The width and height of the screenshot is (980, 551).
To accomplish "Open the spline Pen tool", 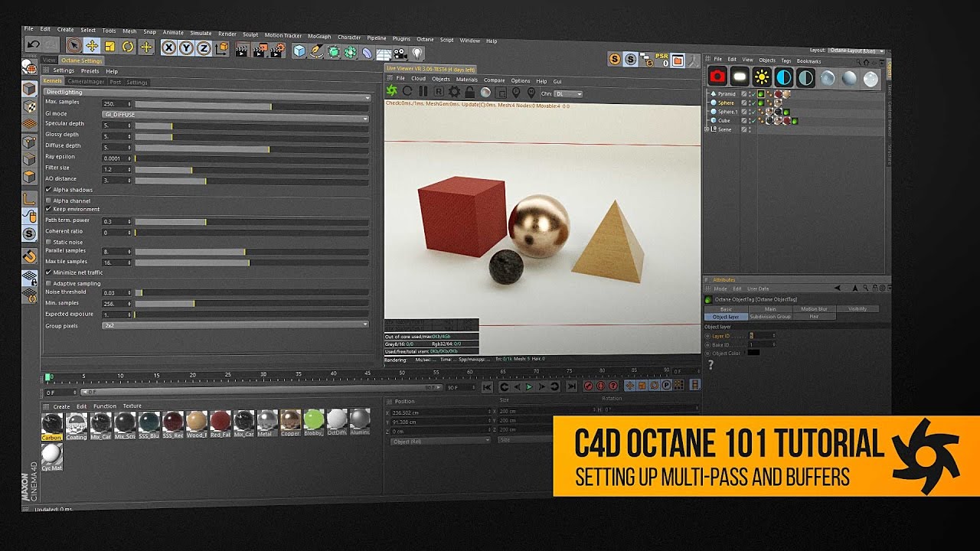I will click(316, 51).
